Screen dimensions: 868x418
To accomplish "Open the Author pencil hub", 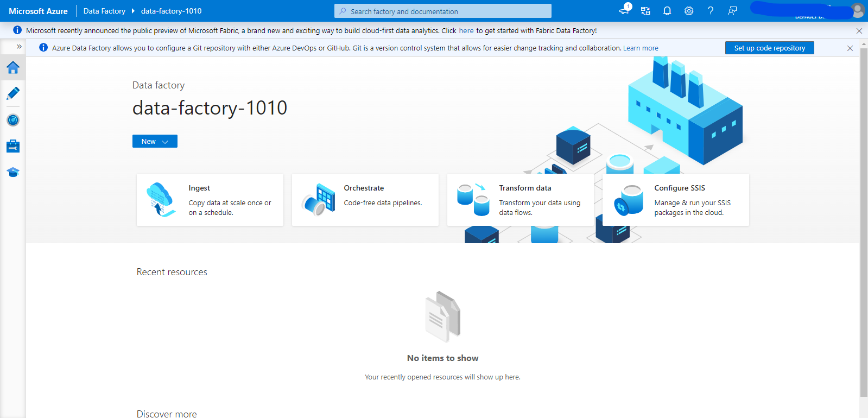I will point(13,93).
